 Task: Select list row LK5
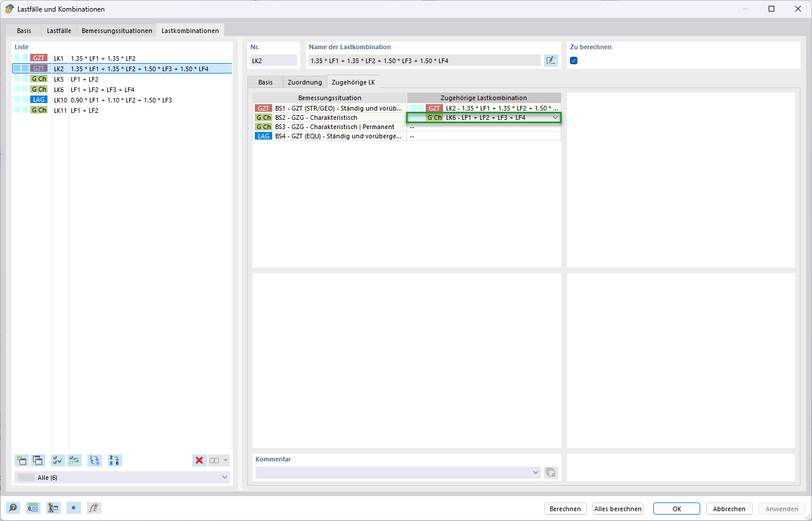click(122, 79)
